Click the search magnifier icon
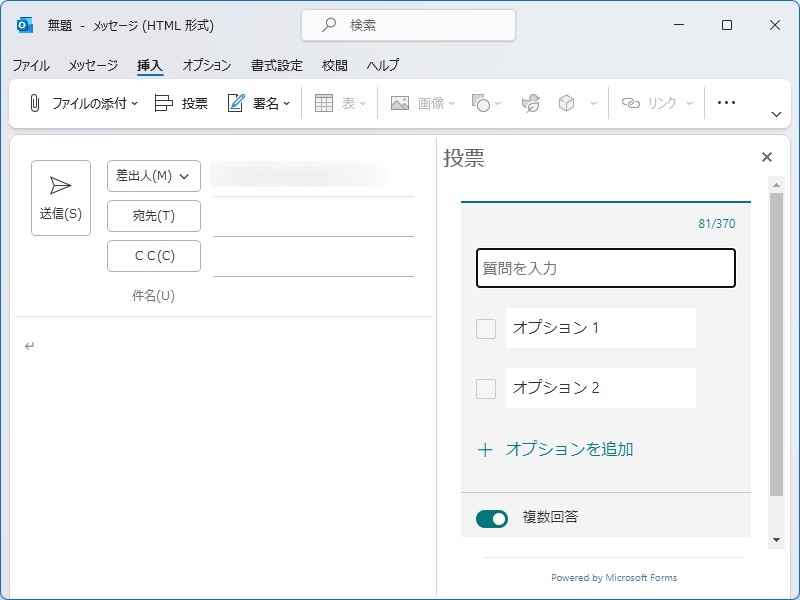Image resolution: width=800 pixels, height=600 pixels. (x=329, y=24)
